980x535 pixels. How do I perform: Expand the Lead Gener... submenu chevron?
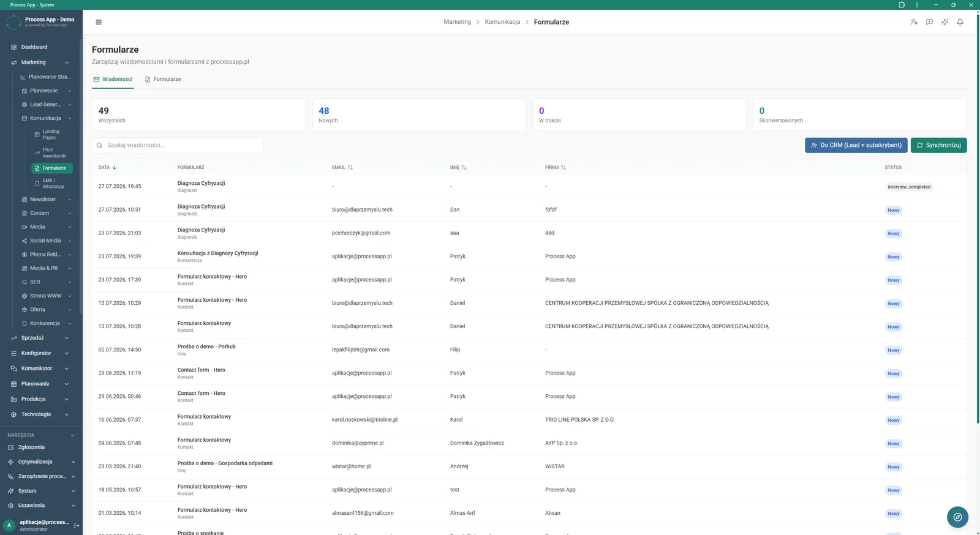(69, 105)
